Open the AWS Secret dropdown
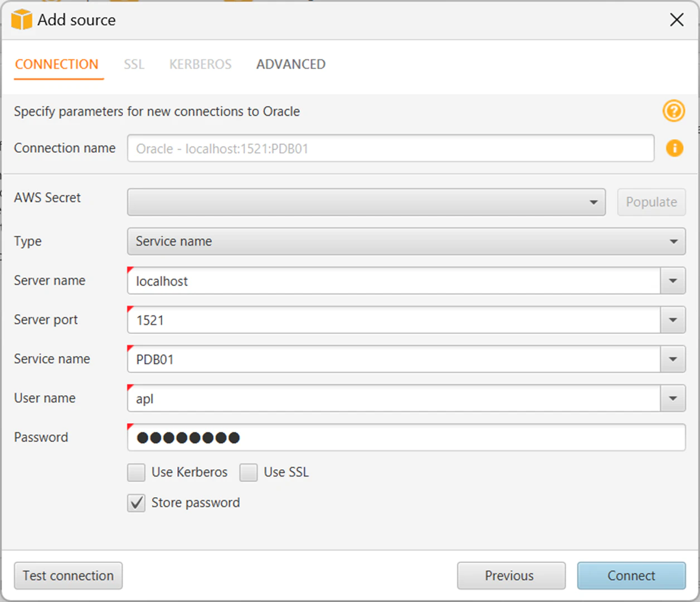The image size is (700, 602). point(366,202)
